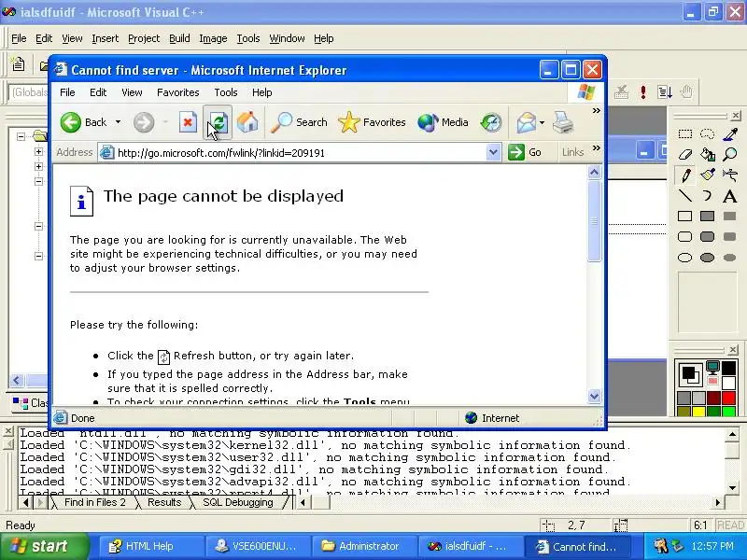Pick the dark red color swatch
Screen dimensions: 747x560
click(x=713, y=398)
